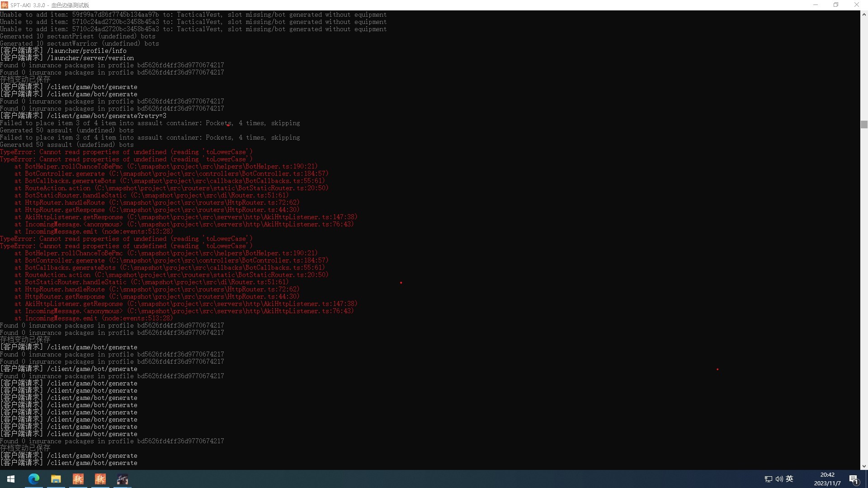Click the console scrollbar thumb

[x=864, y=124]
